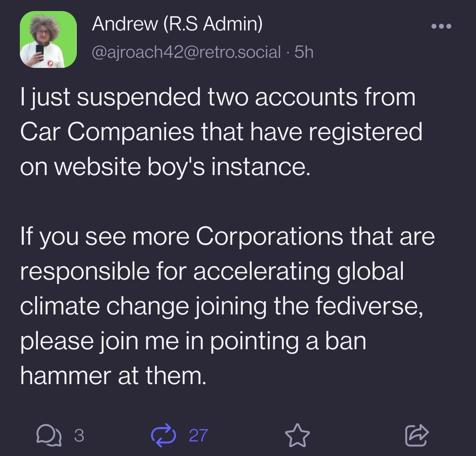Viewport: 476px width, 456px height.
Task: Tap the line "I just suspended two accounts from"
Action: (x=218, y=97)
